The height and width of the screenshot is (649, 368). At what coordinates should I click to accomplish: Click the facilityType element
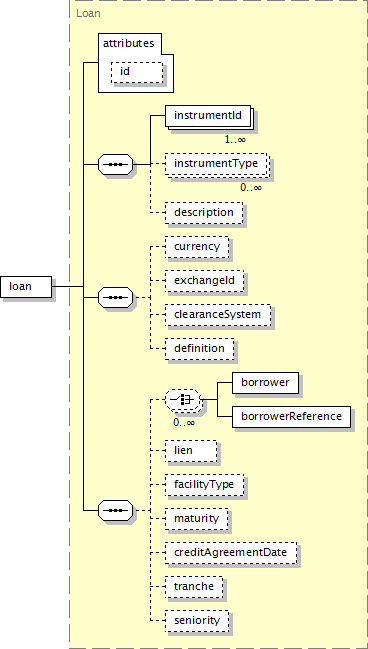(204, 485)
